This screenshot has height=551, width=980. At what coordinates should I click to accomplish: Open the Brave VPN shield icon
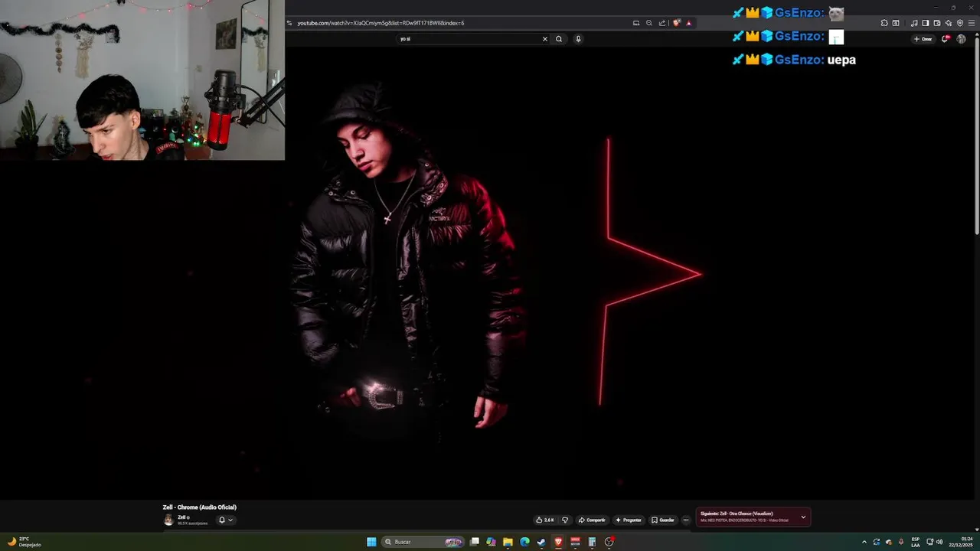tap(960, 23)
